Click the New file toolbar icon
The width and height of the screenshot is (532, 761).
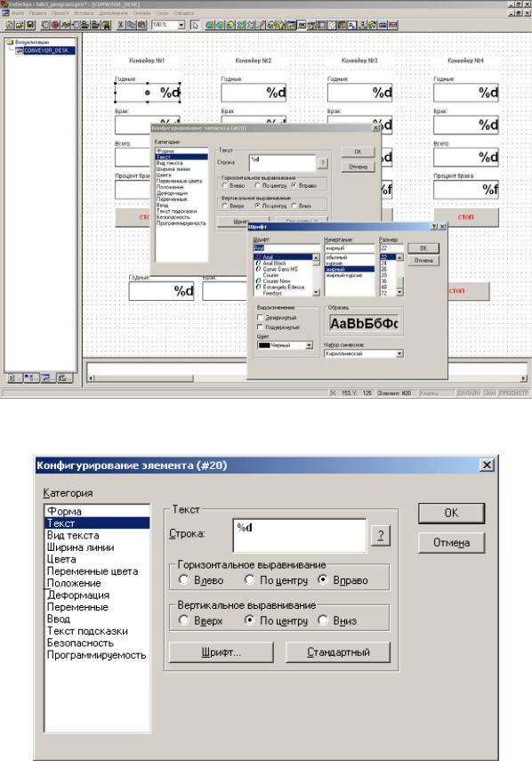click(10, 25)
